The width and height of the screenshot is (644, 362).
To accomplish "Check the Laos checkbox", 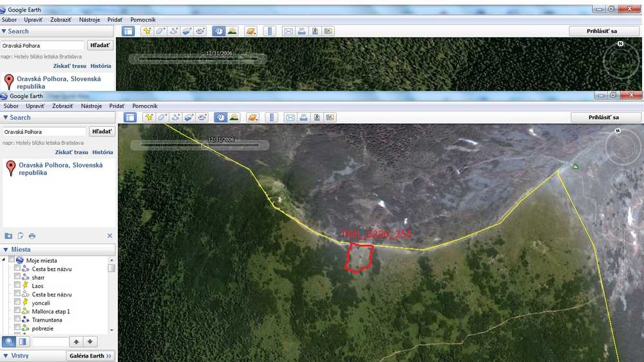I will tap(17, 285).
